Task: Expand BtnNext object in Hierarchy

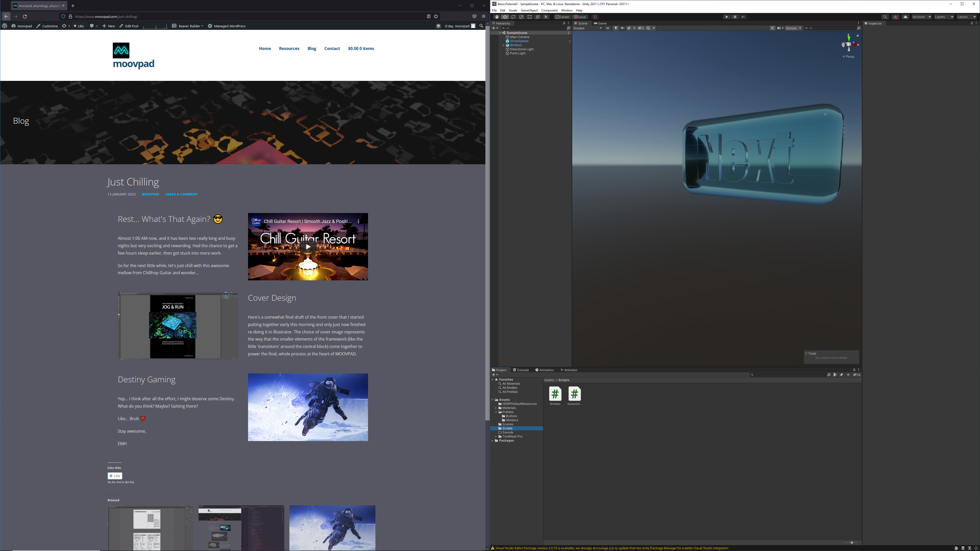Action: [504, 45]
